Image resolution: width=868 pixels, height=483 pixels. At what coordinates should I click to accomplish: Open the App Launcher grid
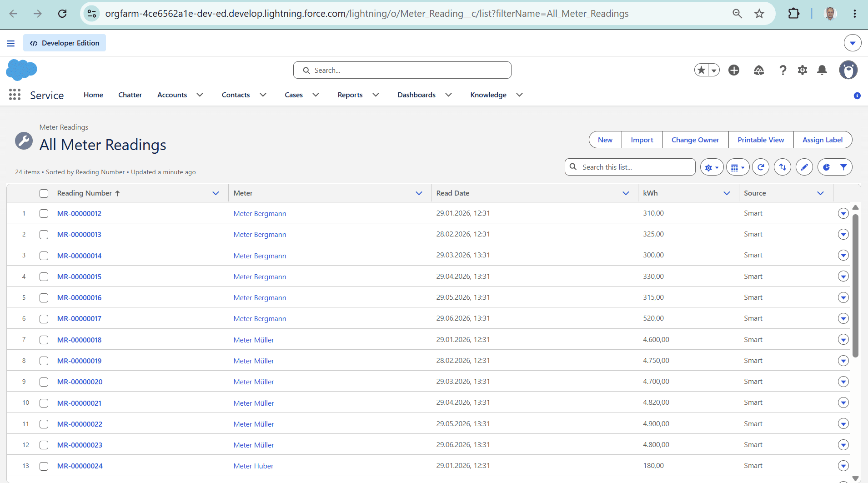15,95
